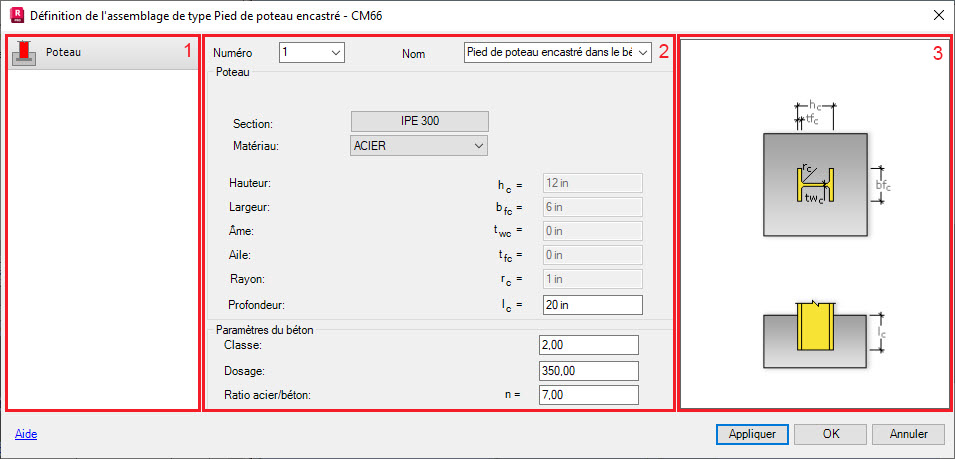Confirm with the OK button
Viewport: 955px width, 459px height.
click(831, 434)
